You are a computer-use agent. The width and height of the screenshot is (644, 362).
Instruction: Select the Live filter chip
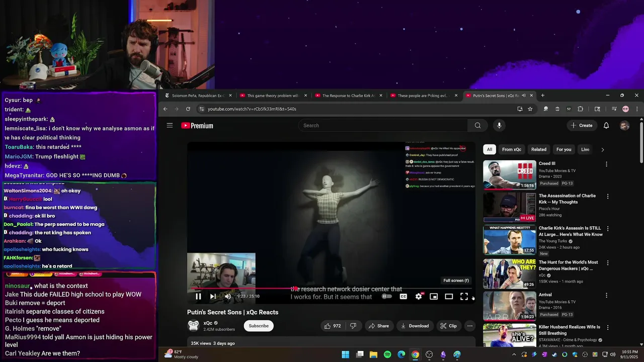point(585,149)
